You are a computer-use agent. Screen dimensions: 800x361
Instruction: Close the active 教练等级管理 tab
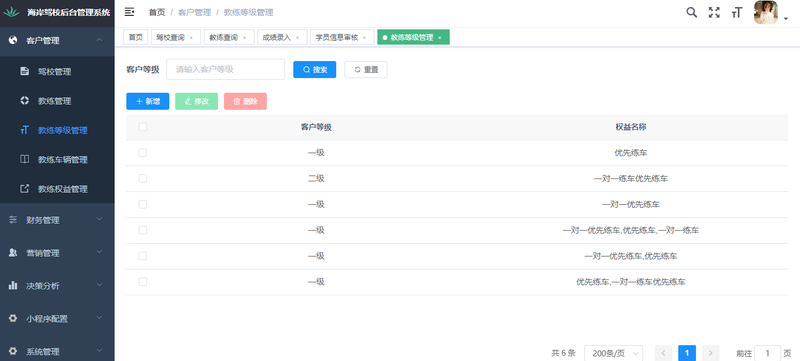440,38
